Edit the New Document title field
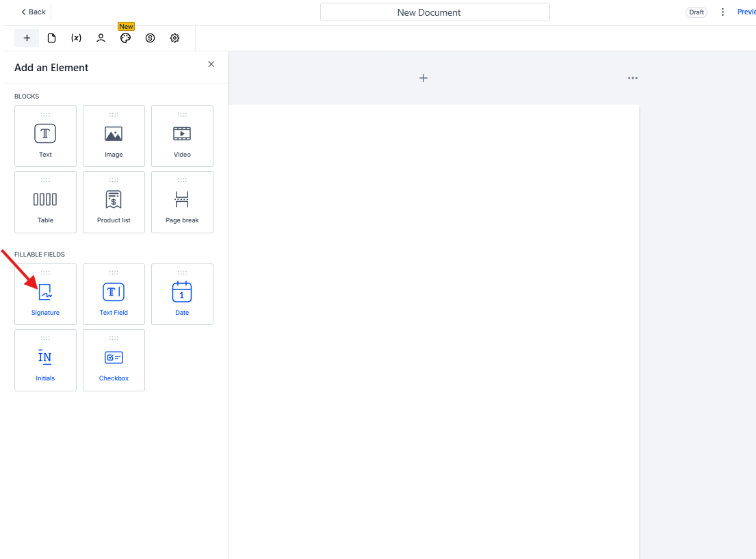 pos(434,12)
